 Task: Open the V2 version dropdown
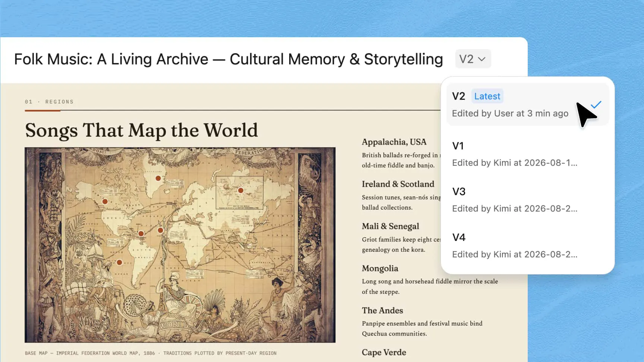tap(473, 59)
